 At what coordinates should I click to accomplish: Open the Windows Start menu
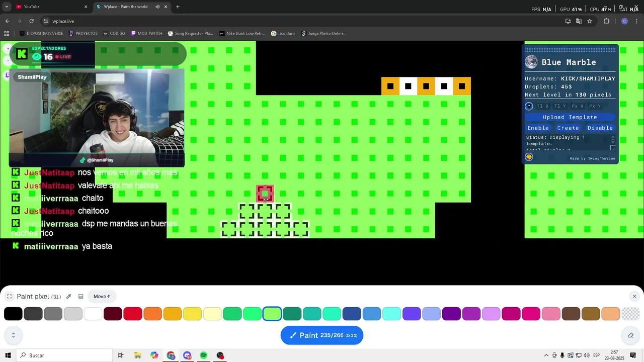[8, 355]
